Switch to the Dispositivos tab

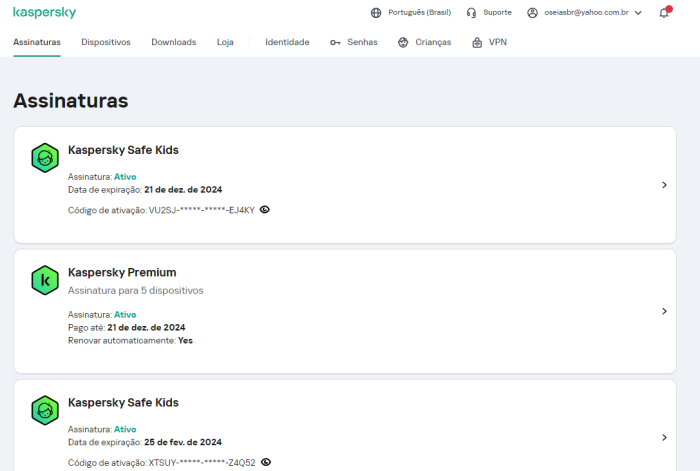(106, 42)
